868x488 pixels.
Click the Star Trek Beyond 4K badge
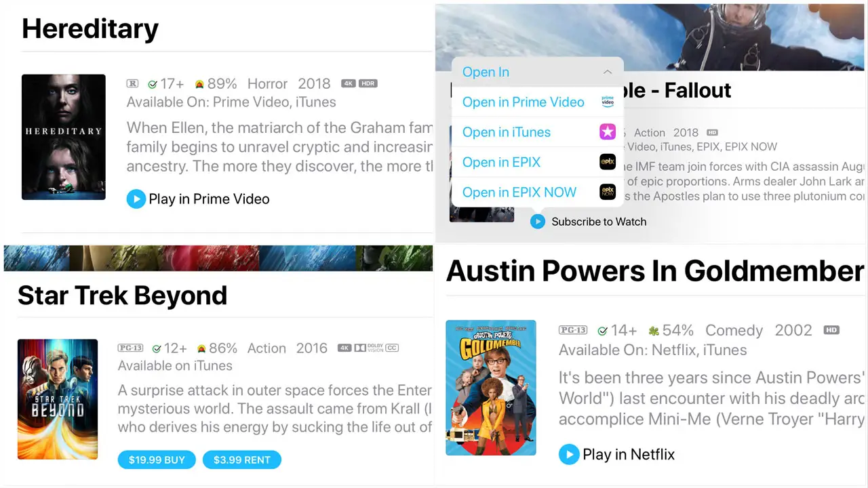tap(344, 348)
